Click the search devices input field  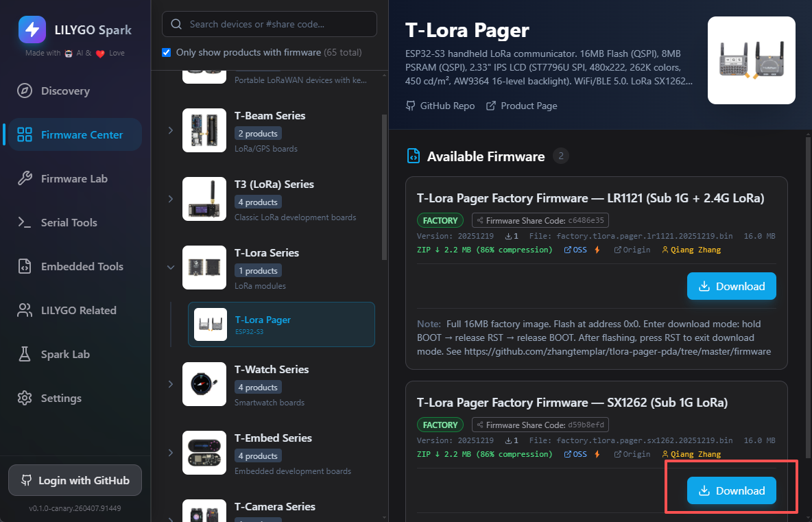tap(274, 24)
